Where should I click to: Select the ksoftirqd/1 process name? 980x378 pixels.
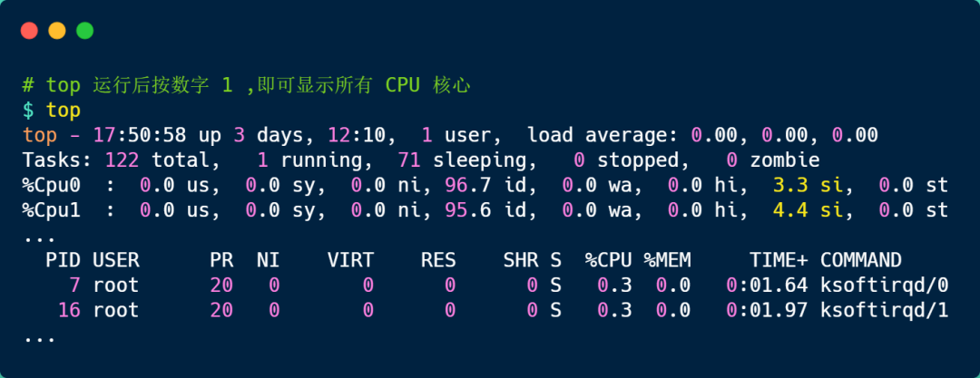[x=885, y=310]
